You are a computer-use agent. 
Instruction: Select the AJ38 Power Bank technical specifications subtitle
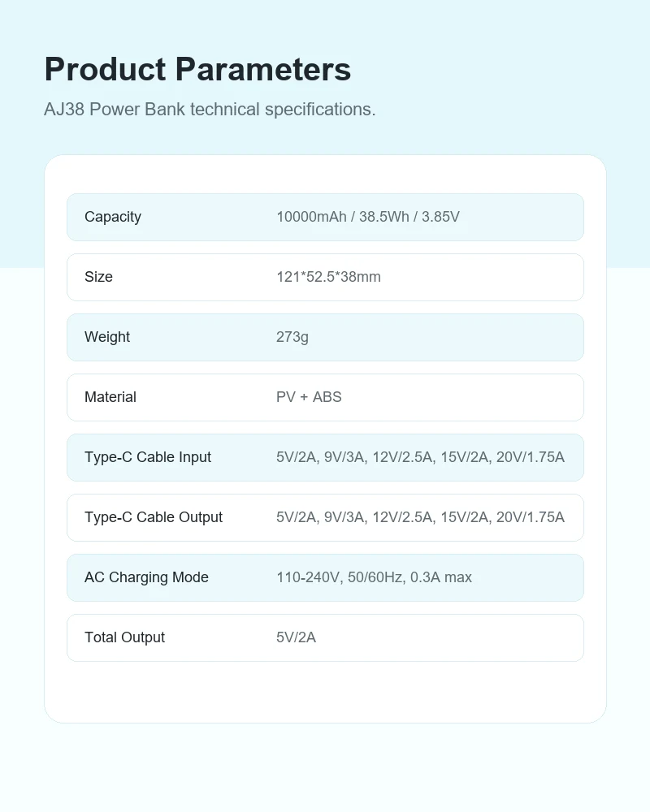pyautogui.click(x=210, y=110)
